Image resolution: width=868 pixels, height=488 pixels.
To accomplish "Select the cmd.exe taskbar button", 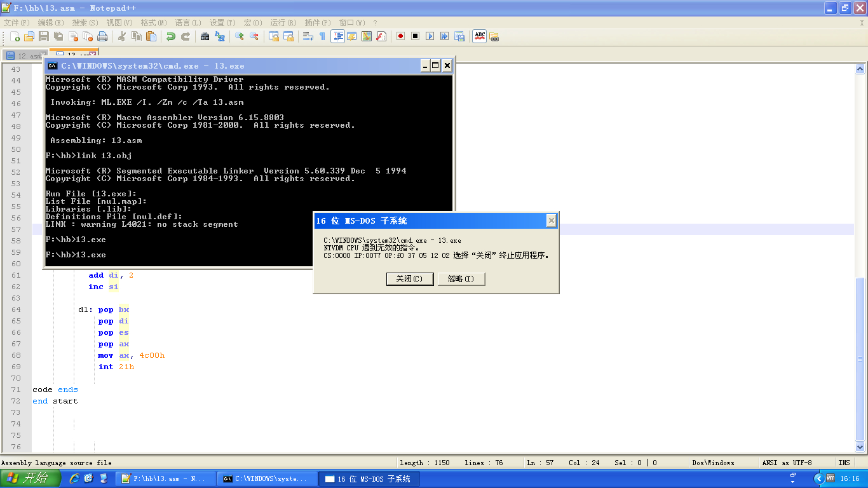I will 267,478.
